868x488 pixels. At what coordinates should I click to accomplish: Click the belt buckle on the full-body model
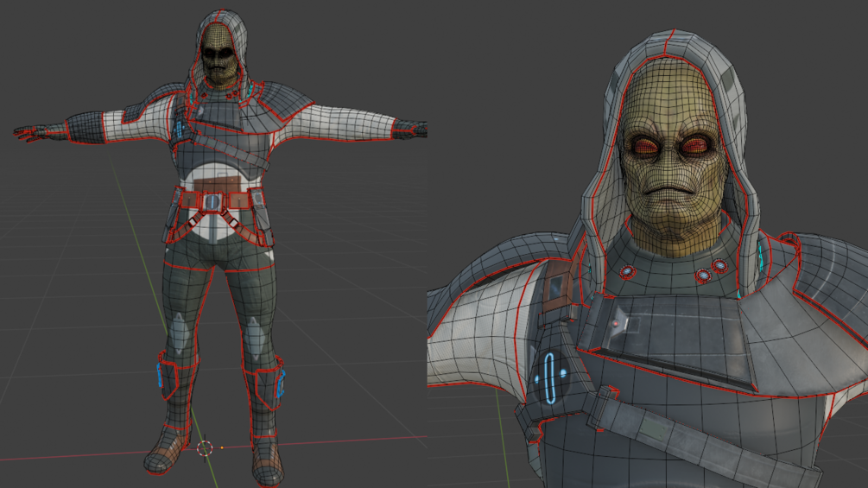click(x=212, y=201)
